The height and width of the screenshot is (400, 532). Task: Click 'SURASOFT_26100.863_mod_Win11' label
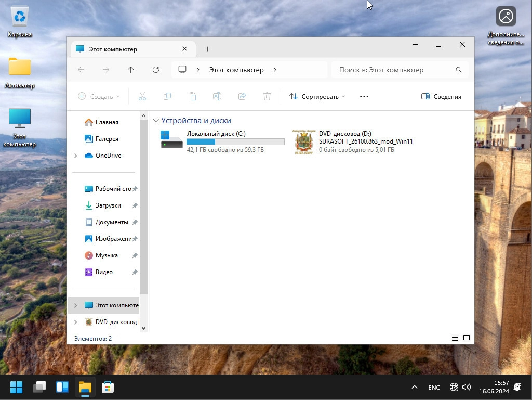pos(366,141)
